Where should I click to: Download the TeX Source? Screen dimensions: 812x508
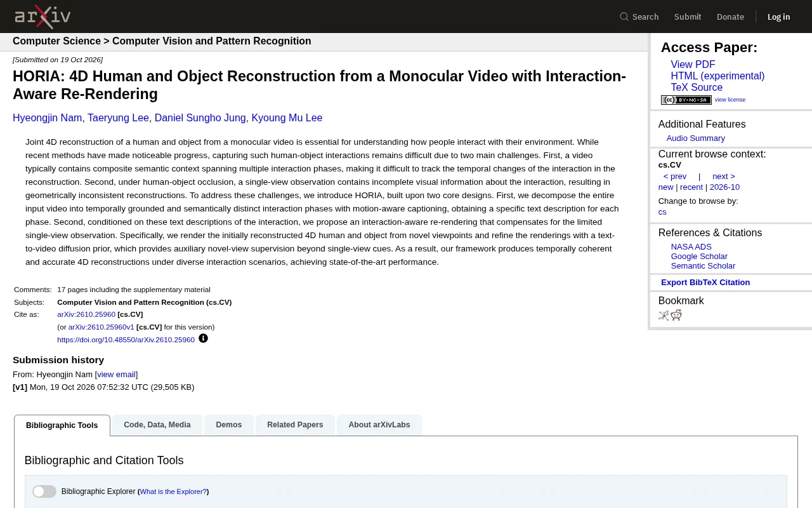point(697,88)
